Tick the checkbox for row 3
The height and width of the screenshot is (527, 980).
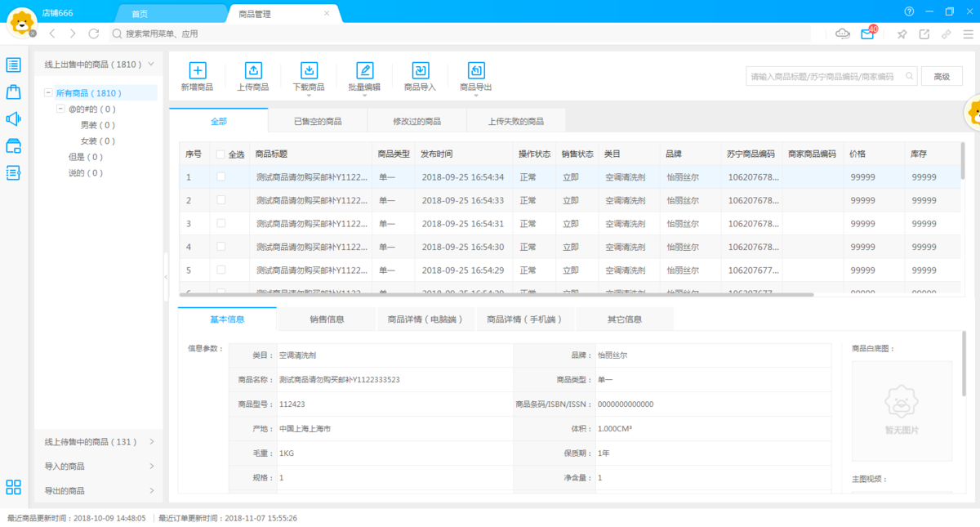click(x=220, y=223)
